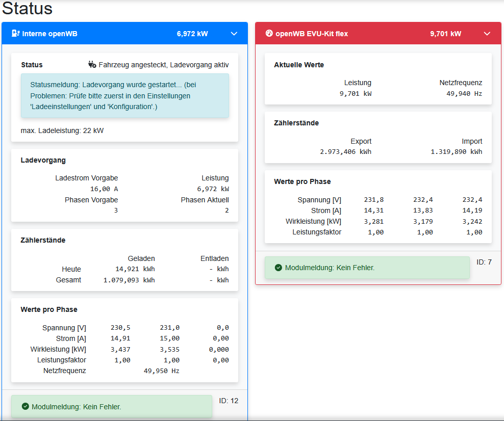Click the '231,8' voltage value
504x421 pixels.
point(374,200)
